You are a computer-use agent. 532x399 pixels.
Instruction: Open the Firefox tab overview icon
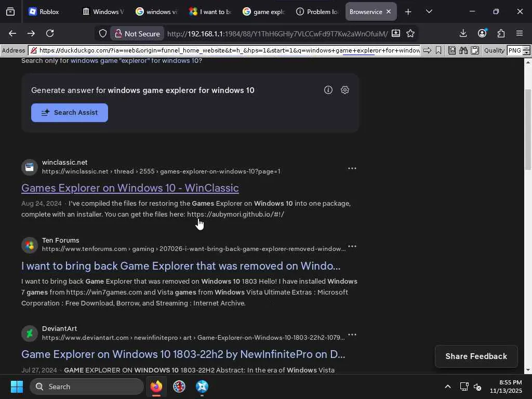pyautogui.click(x=10, y=12)
